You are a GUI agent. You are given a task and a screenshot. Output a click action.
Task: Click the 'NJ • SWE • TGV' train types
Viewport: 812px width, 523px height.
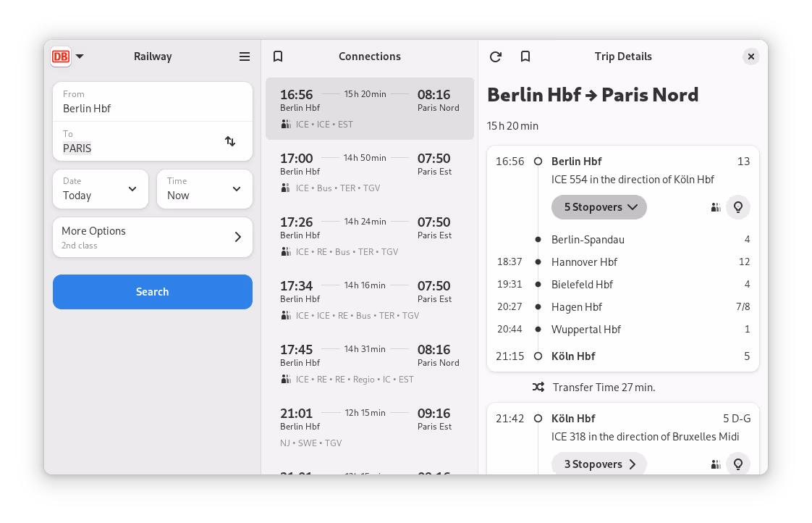[310, 443]
